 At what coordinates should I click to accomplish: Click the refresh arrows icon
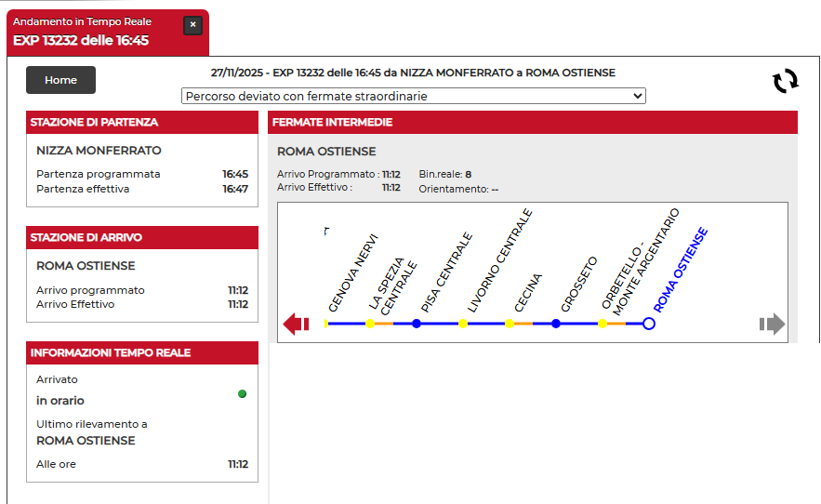click(786, 81)
